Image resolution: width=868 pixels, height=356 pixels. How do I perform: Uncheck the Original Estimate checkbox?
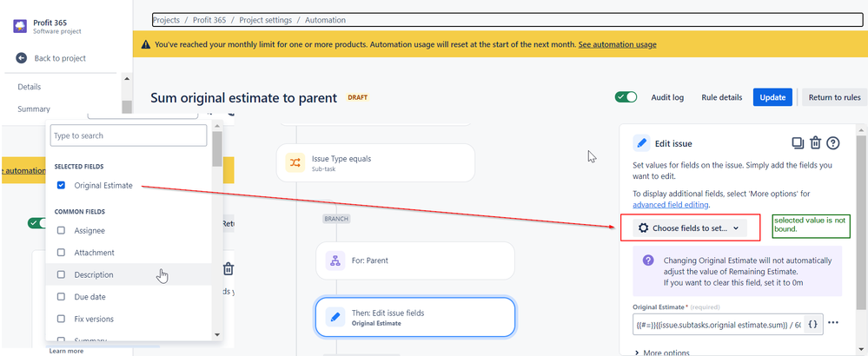click(62, 186)
